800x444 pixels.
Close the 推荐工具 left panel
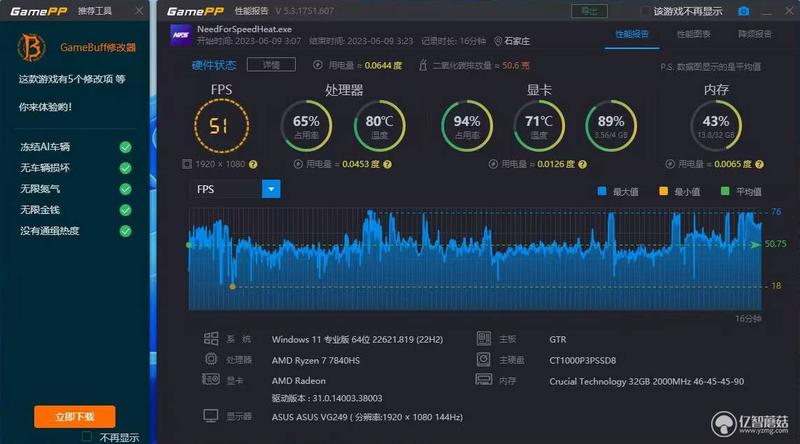(x=139, y=11)
